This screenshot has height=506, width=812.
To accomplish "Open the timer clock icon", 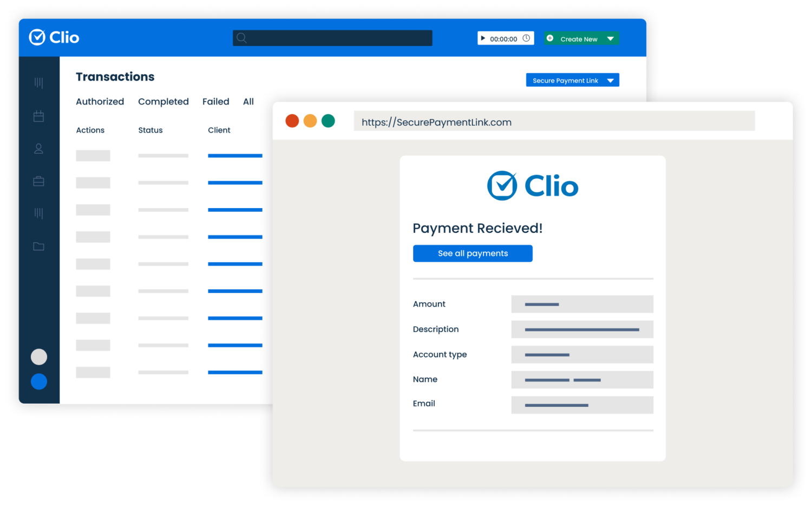I will [526, 38].
